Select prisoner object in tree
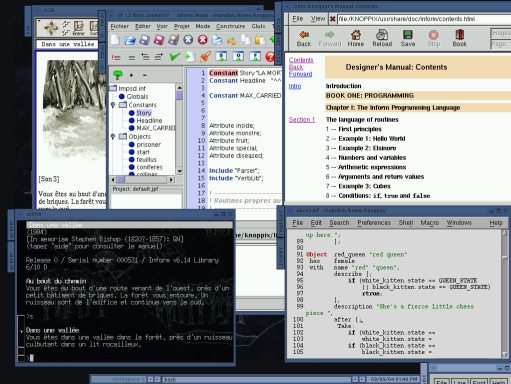 148,144
